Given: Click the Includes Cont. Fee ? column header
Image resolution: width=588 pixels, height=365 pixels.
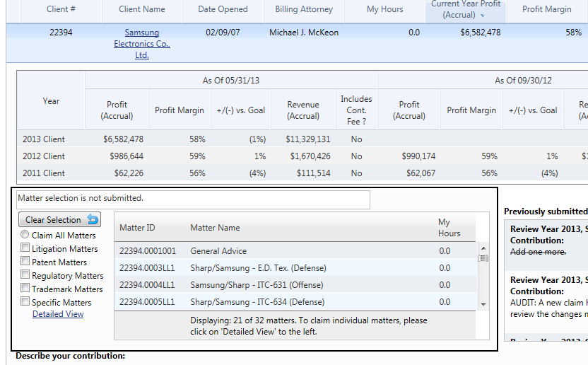Looking at the screenshot, I should (x=356, y=110).
